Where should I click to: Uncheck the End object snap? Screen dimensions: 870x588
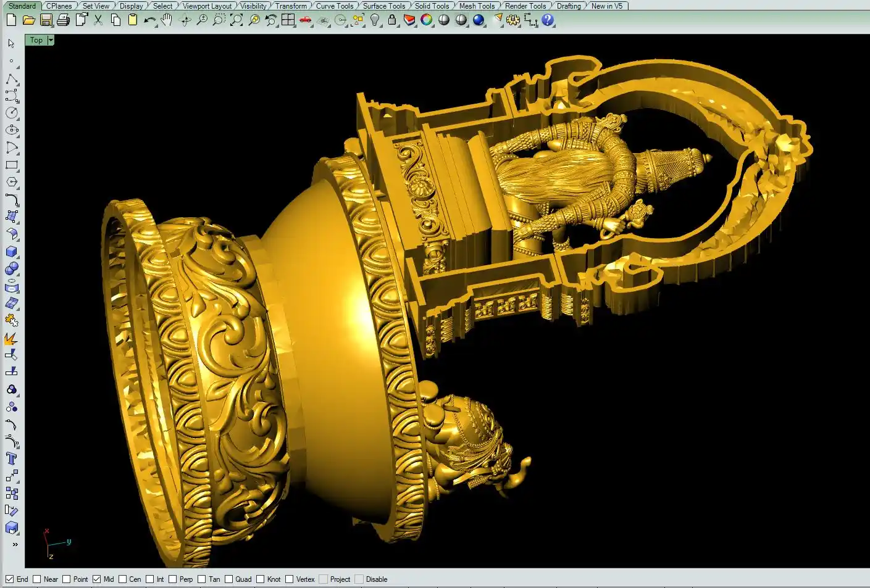pyautogui.click(x=10, y=579)
